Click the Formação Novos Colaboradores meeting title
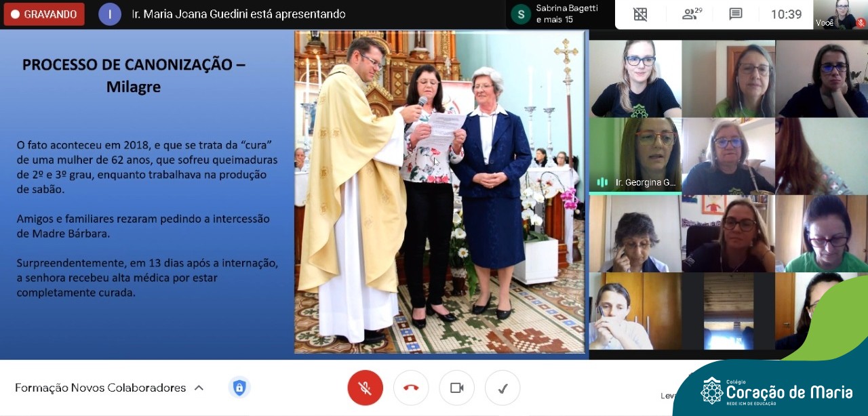868x416 pixels. click(100, 388)
